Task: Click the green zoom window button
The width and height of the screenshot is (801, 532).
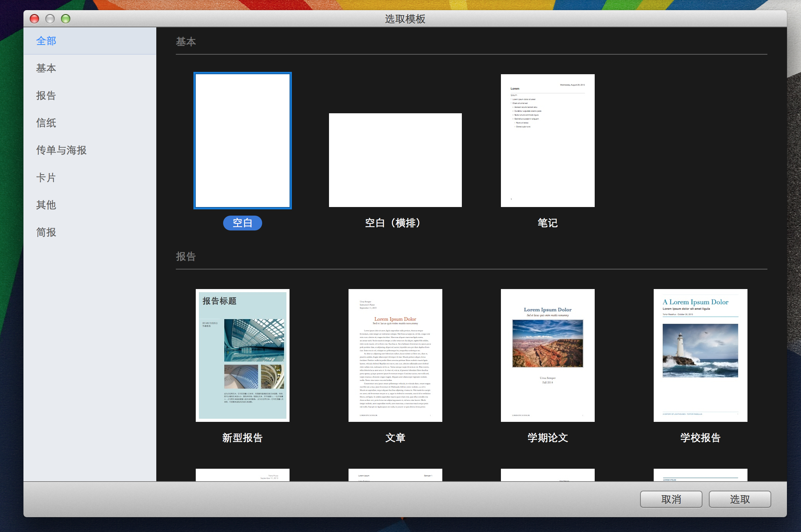Action: point(66,19)
